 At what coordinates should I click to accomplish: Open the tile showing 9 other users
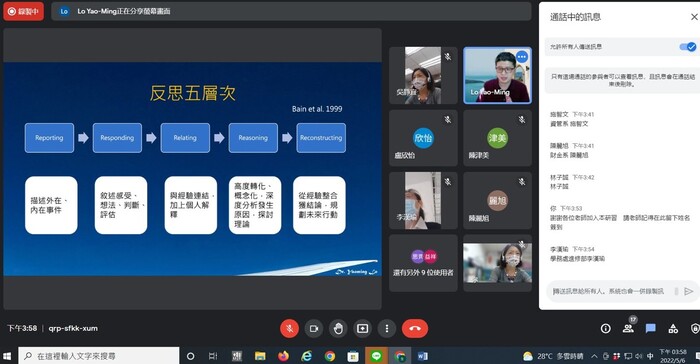pos(423,263)
